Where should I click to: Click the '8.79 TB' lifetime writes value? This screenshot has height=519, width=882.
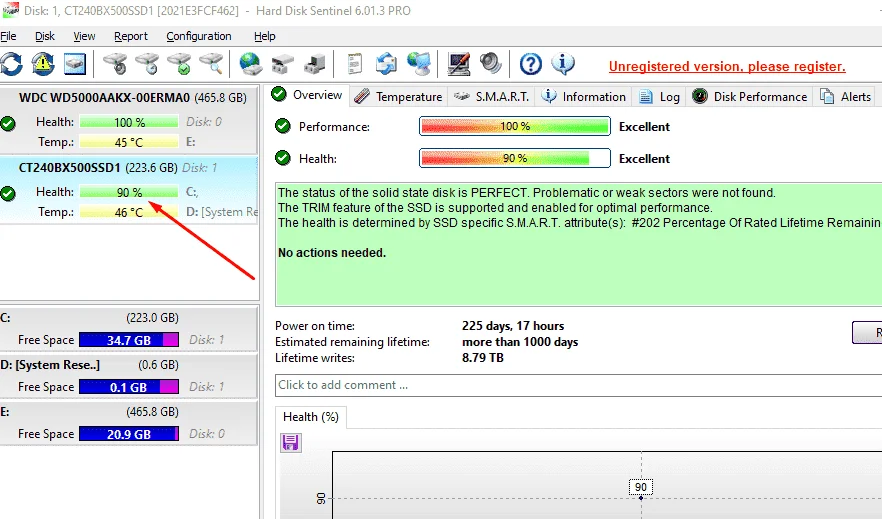pyautogui.click(x=483, y=358)
